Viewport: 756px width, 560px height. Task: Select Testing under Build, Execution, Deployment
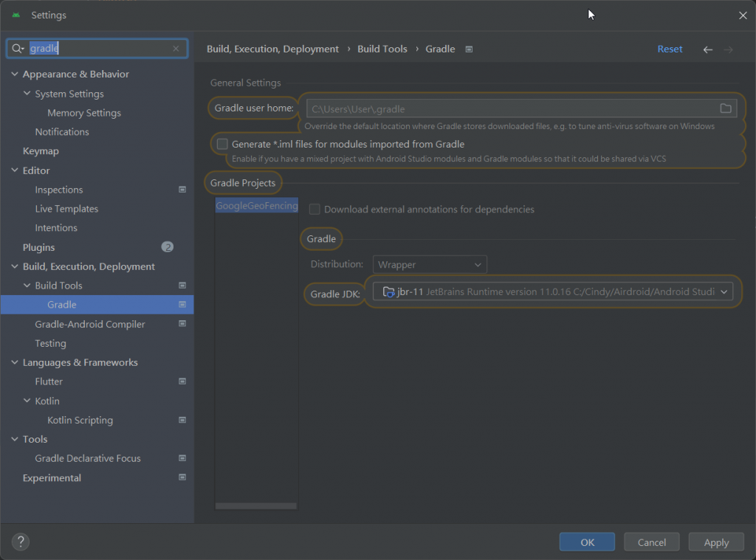pos(50,343)
